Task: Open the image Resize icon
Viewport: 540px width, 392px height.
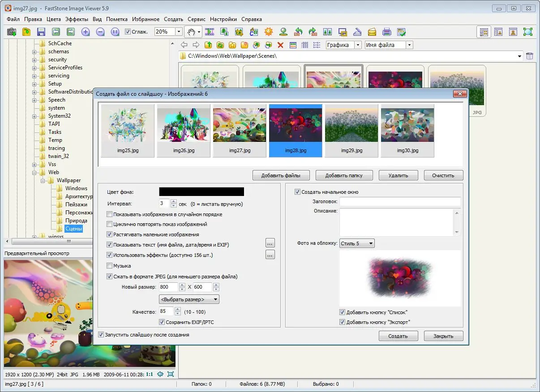Action: coord(224,32)
